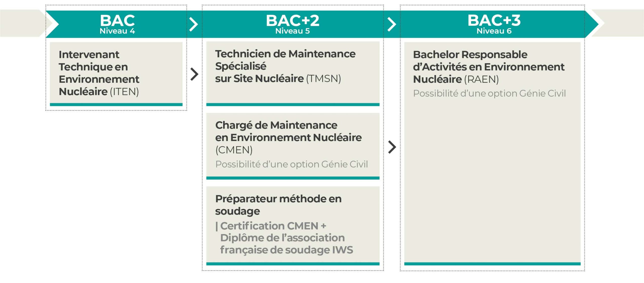Image resolution: width=644 pixels, height=283 pixels.
Task: Click the Certification CMEN + Diplôme IWS text
Action: [284, 238]
